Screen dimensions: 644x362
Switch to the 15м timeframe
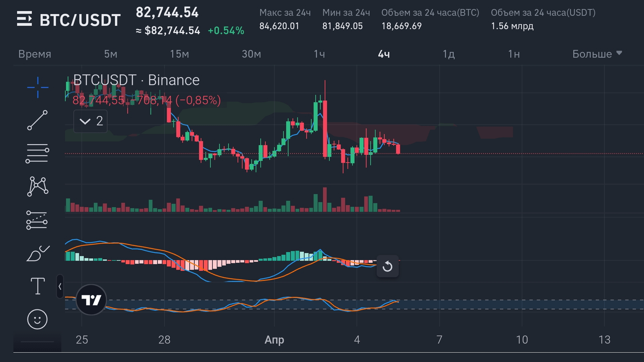coord(179,54)
